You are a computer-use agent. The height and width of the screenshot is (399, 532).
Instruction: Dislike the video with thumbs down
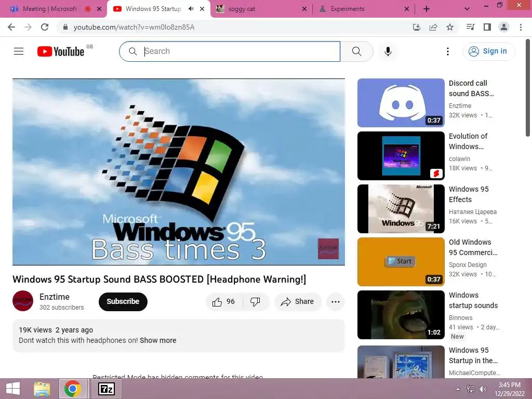point(255,302)
